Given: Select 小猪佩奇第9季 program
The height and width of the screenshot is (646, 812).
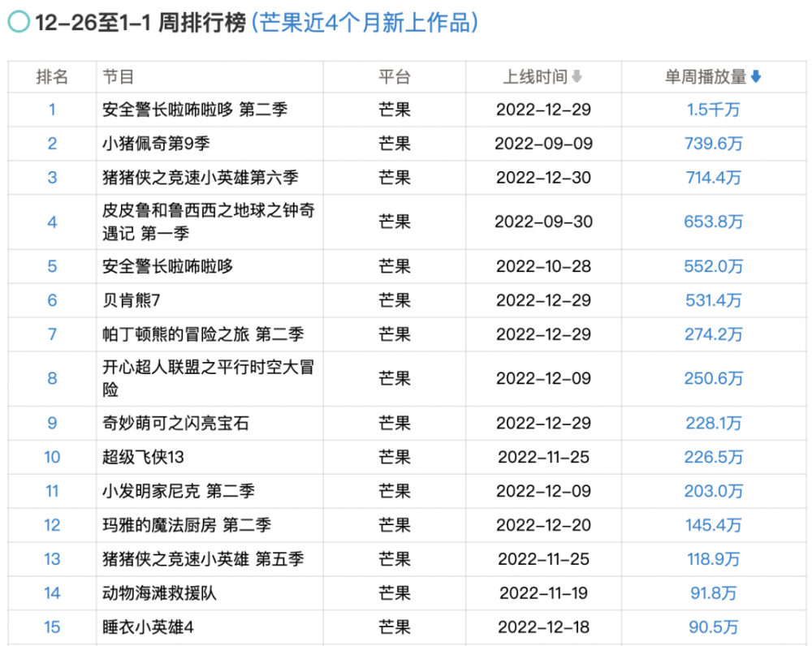Looking at the screenshot, I should [x=156, y=144].
